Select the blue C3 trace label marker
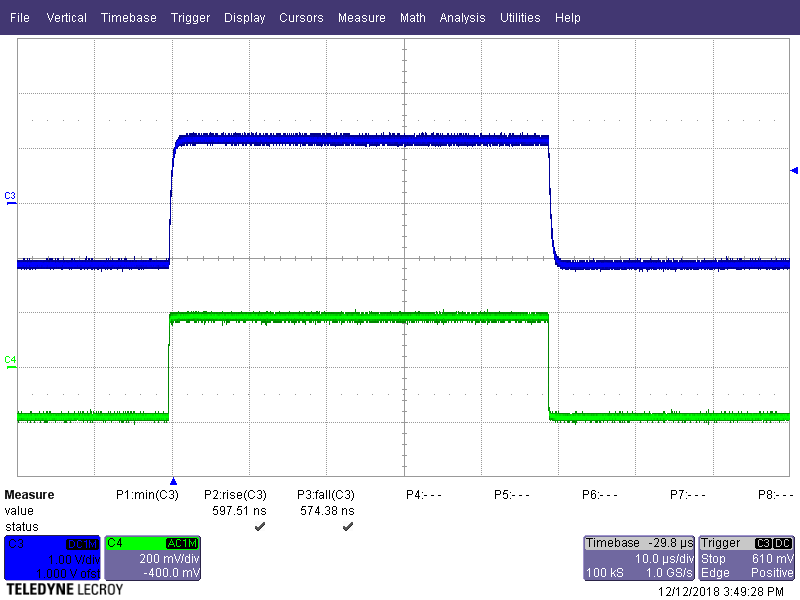Image resolution: width=800 pixels, height=600 pixels. coord(10,198)
